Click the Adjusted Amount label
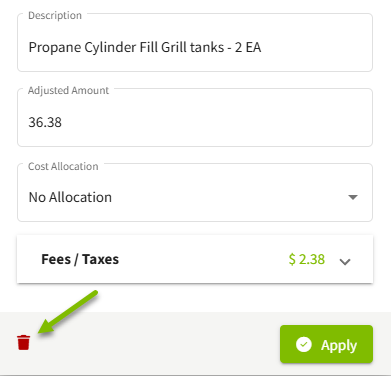This screenshot has width=391, height=376. [68, 90]
